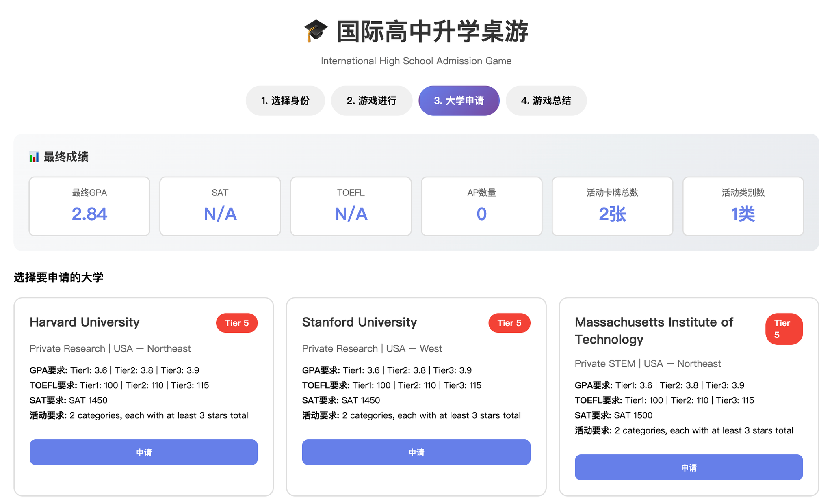Click the bar chart icon next to 最终成绩
The width and height of the screenshot is (832, 504).
(34, 157)
